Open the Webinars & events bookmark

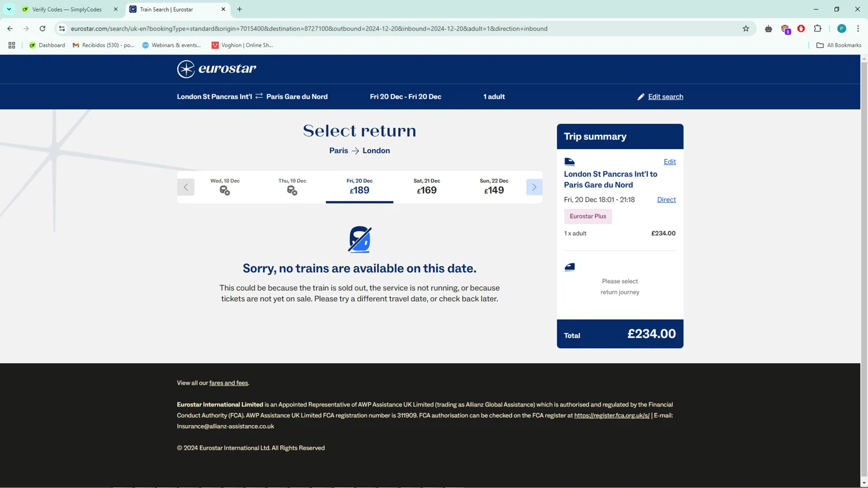pos(171,45)
